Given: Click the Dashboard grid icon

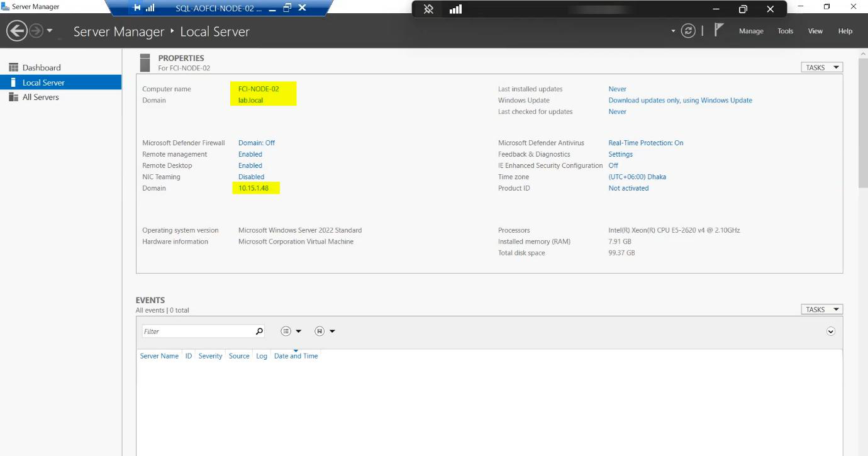Looking at the screenshot, I should click(x=13, y=67).
